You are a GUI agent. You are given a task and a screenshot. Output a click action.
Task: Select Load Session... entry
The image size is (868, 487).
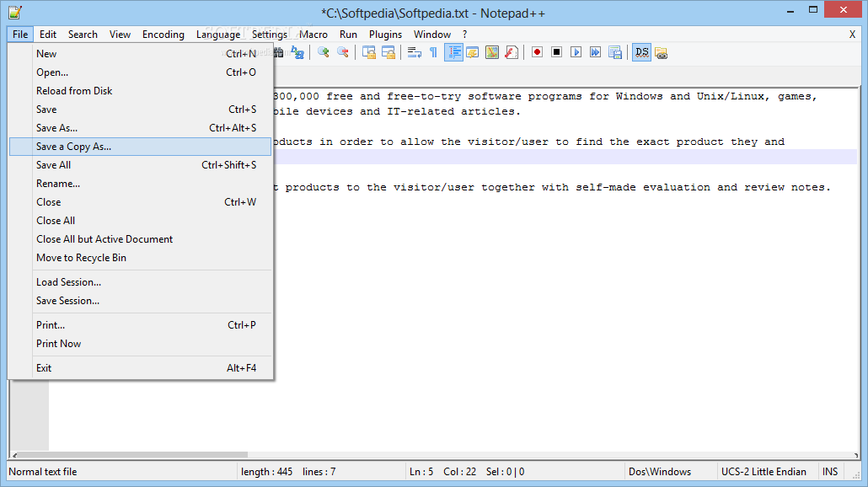[x=141, y=282]
